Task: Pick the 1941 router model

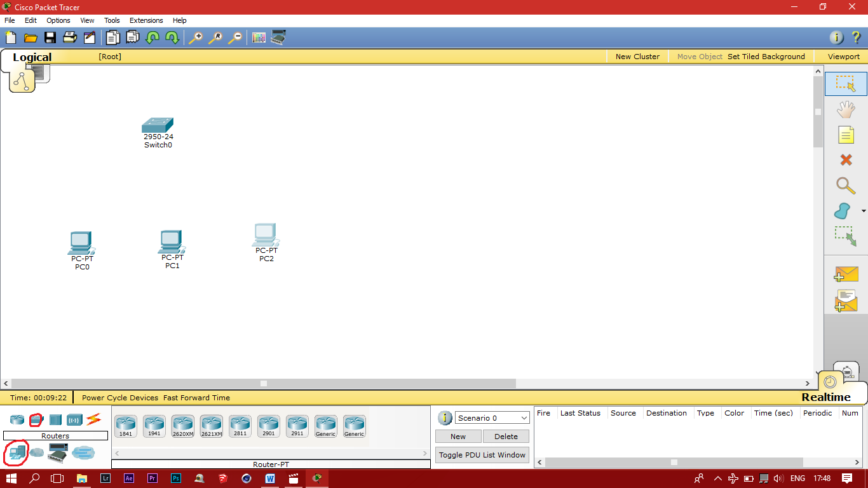Action: pyautogui.click(x=154, y=426)
